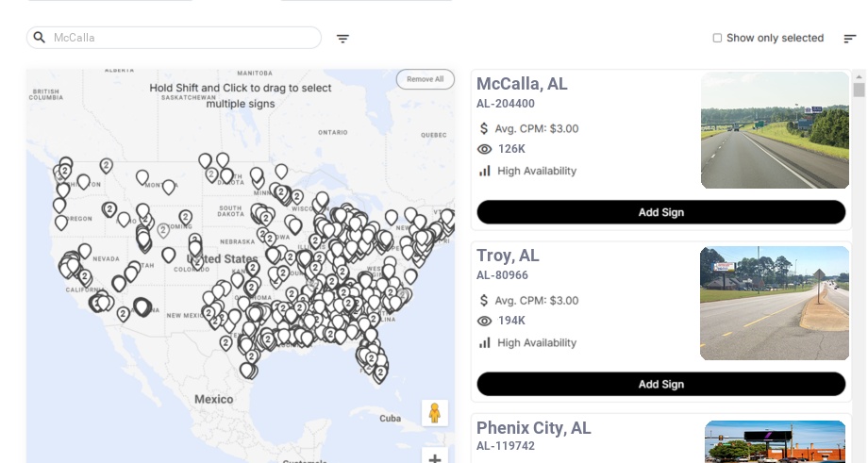Click the dollar CPM icon for Troy
Screen dimensions: 868x463
click(484, 301)
